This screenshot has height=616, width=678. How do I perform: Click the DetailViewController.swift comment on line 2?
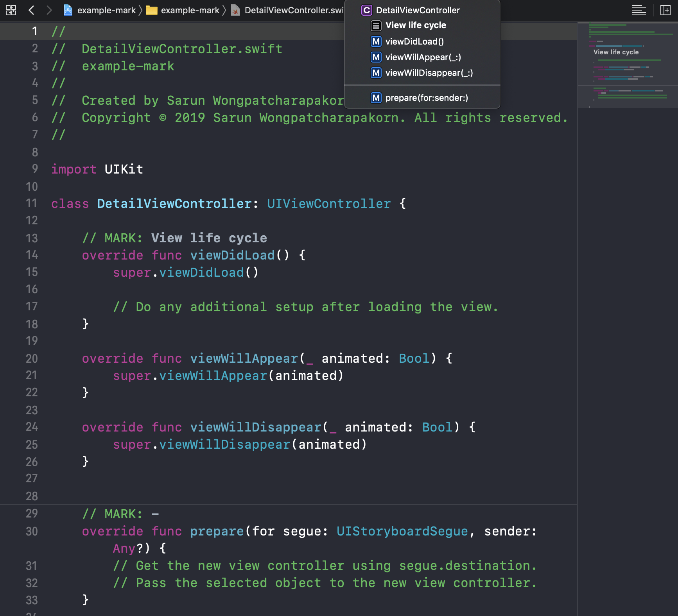coord(182,49)
